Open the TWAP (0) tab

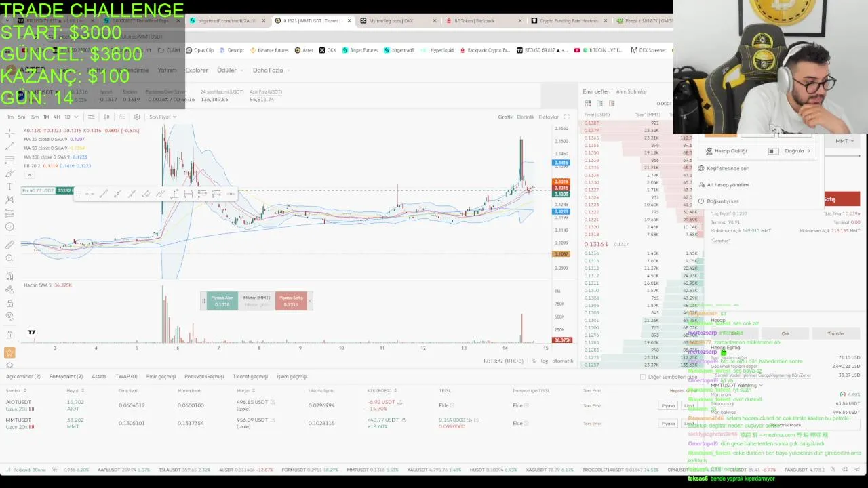(x=126, y=376)
